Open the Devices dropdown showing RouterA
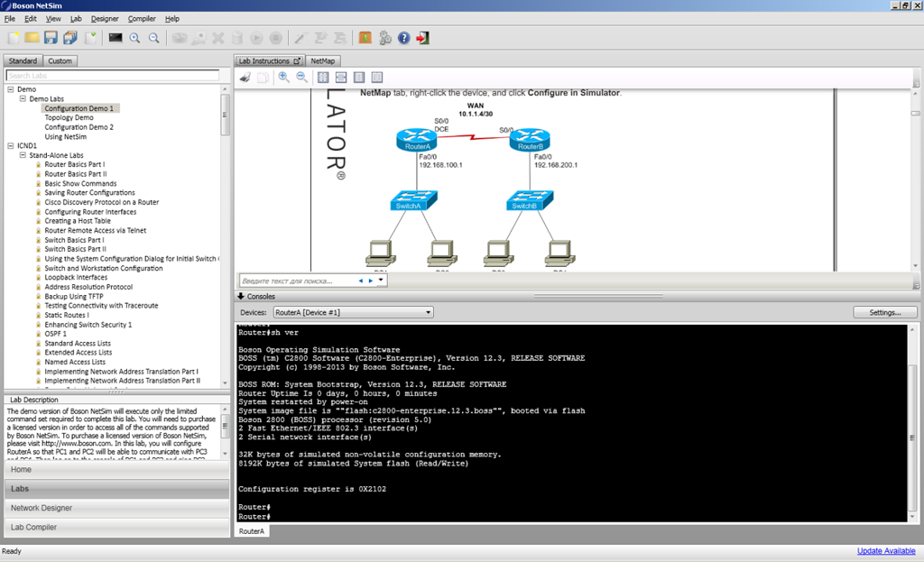Screen dimensions: 924x562 click(x=353, y=312)
